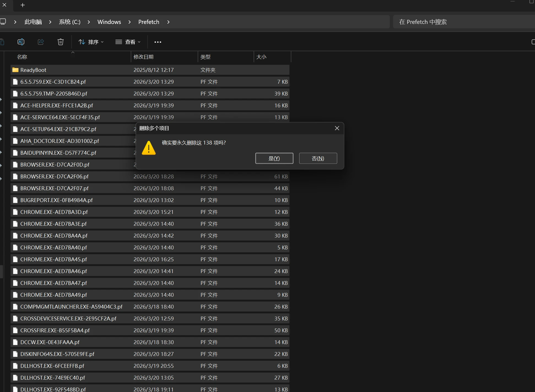The height and width of the screenshot is (392, 535).
Task: Click the ReadyBoot folder icon
Action: point(15,70)
